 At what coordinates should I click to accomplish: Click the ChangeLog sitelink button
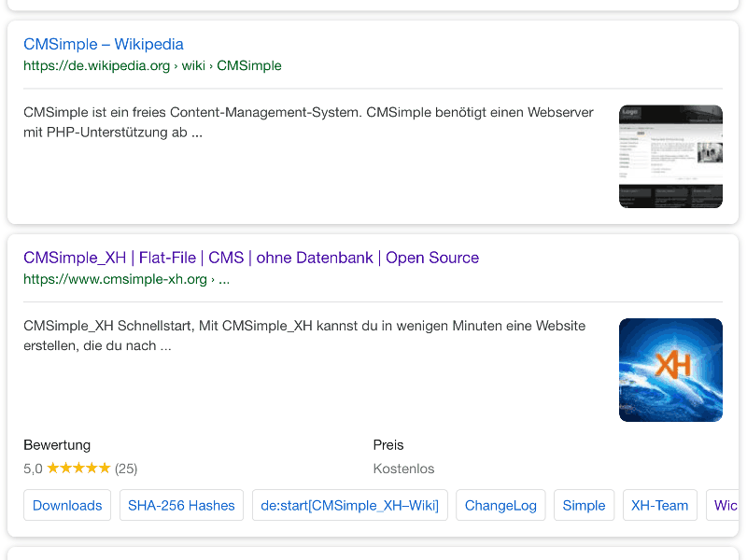pyautogui.click(x=500, y=505)
